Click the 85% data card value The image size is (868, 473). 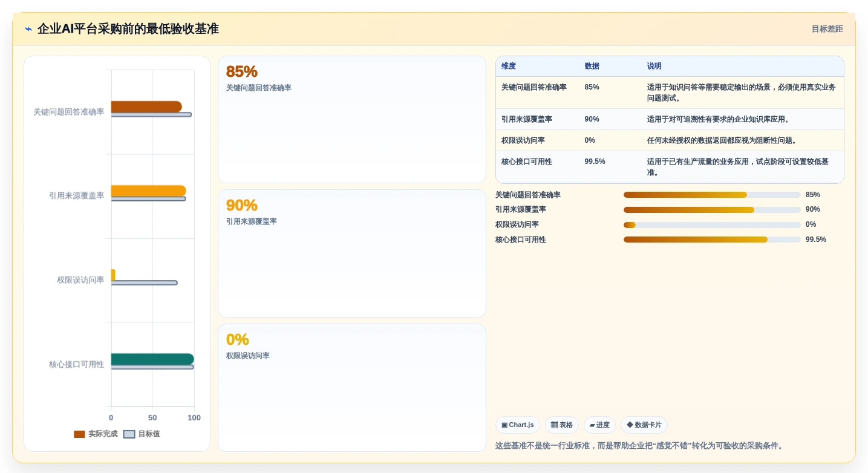[x=241, y=71]
